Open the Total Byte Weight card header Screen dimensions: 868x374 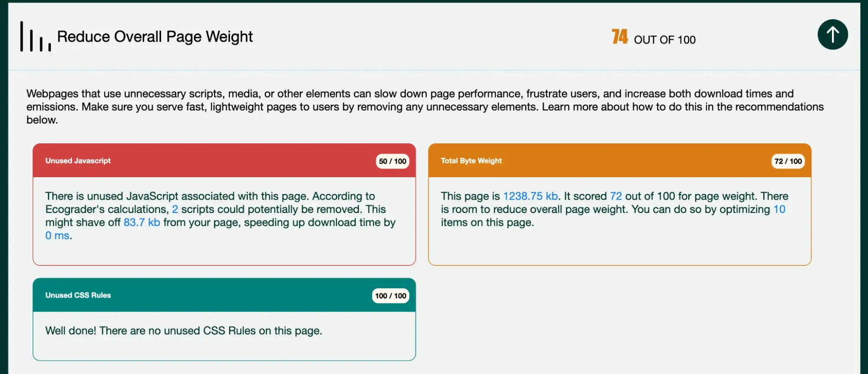(x=620, y=161)
